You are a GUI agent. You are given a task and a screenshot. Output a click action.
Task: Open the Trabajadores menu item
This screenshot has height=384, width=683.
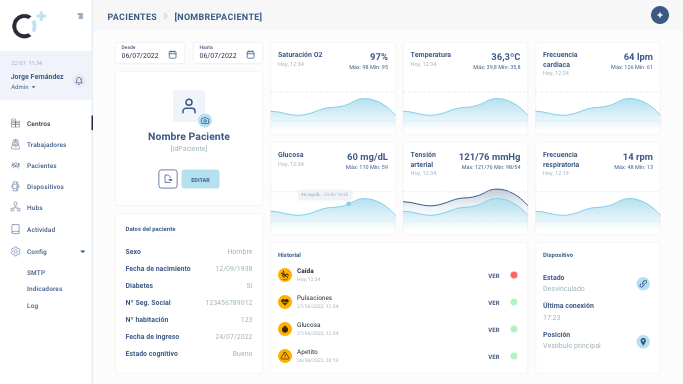pyautogui.click(x=46, y=145)
